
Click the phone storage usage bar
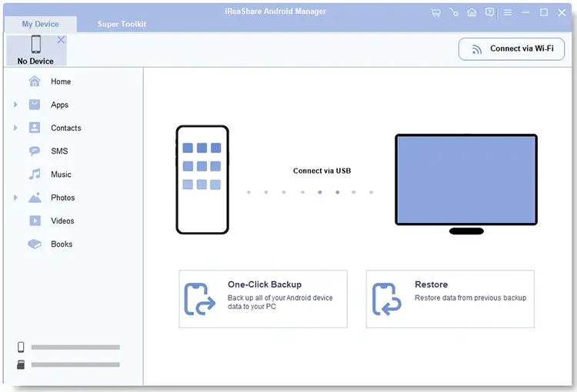(75, 347)
